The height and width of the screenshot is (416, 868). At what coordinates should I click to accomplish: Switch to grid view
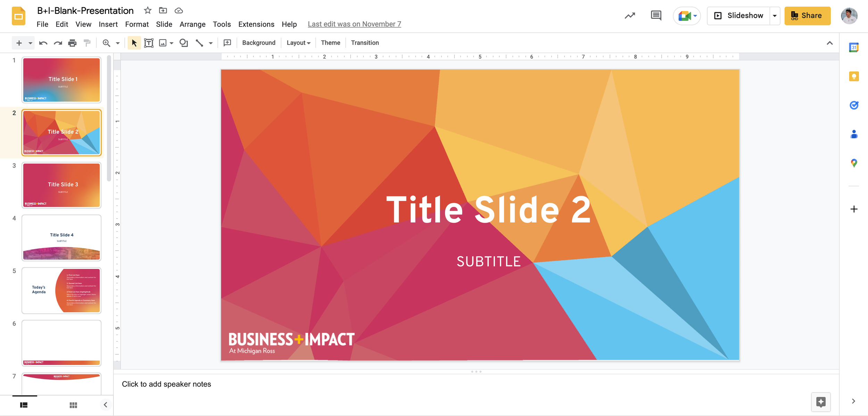click(73, 405)
